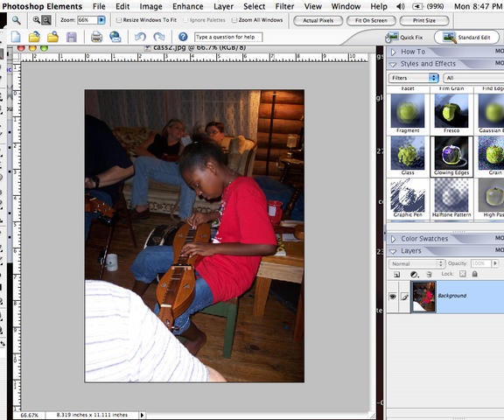Screen dimensions: 504x420
Task: Open the File menu
Action: (99, 6)
